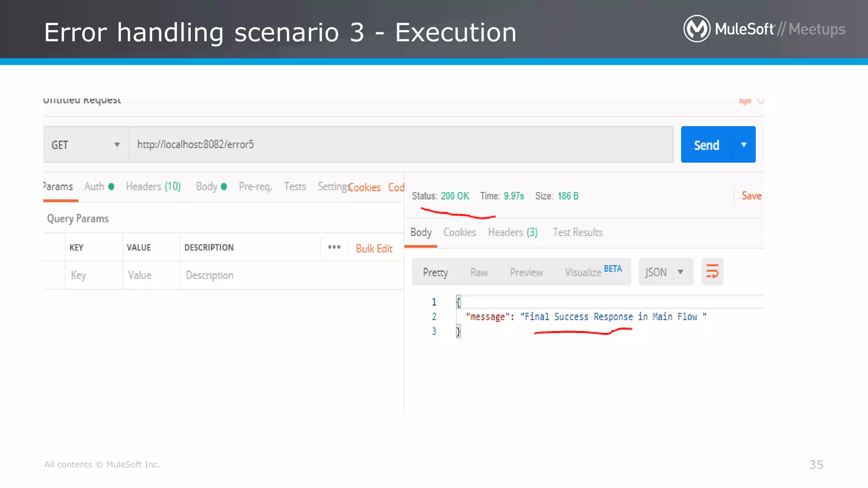Viewport: 868px width, 488px height.
Task: Click the response time 9.97s
Action: click(x=514, y=196)
